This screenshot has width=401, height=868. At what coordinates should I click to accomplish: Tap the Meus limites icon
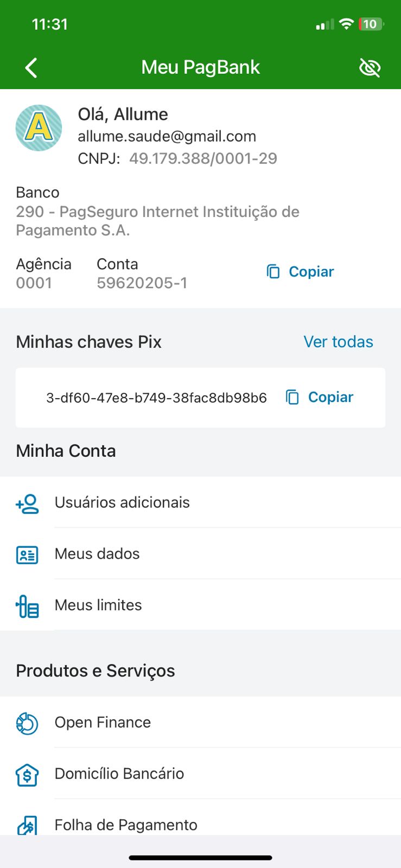pos(27,607)
